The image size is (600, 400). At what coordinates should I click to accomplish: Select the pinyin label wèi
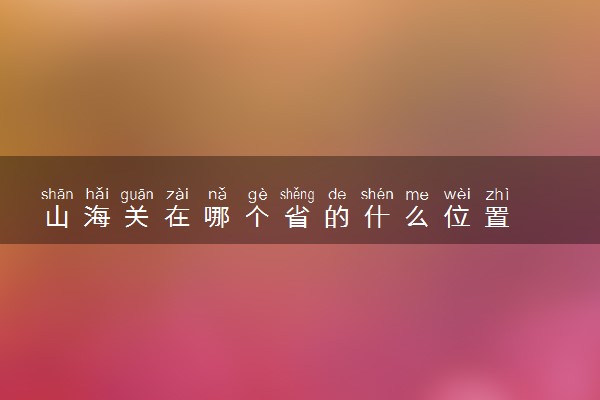click(457, 194)
